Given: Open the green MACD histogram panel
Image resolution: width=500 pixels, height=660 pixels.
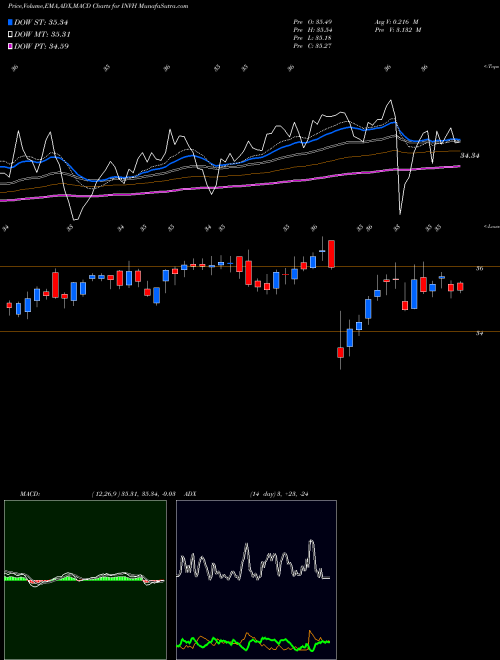Looking at the screenshot, I should (85, 580).
